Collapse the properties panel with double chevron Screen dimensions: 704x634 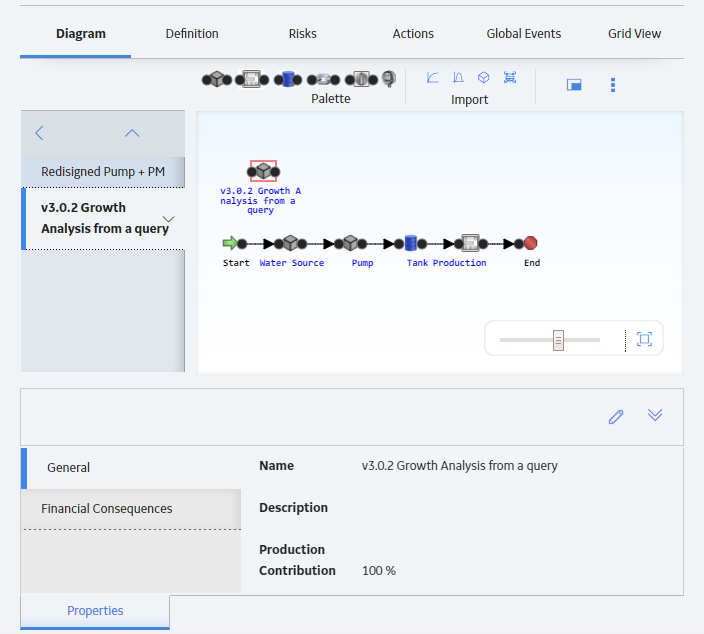(x=655, y=415)
